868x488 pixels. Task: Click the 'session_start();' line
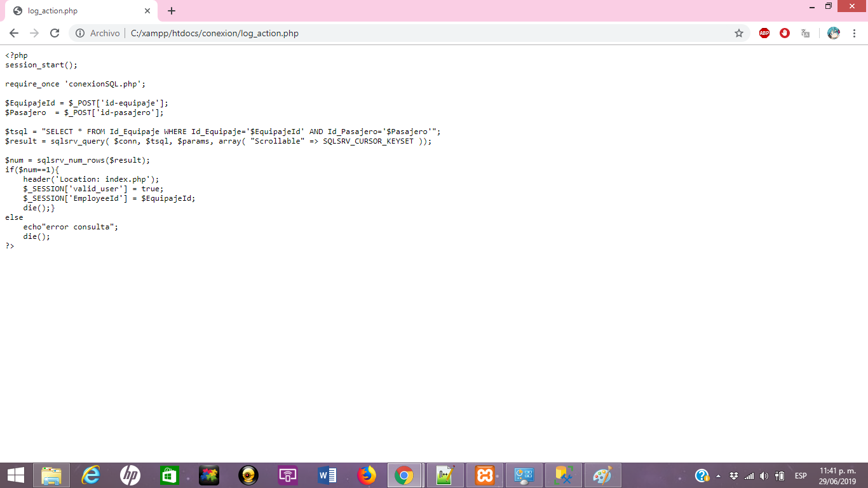41,65
